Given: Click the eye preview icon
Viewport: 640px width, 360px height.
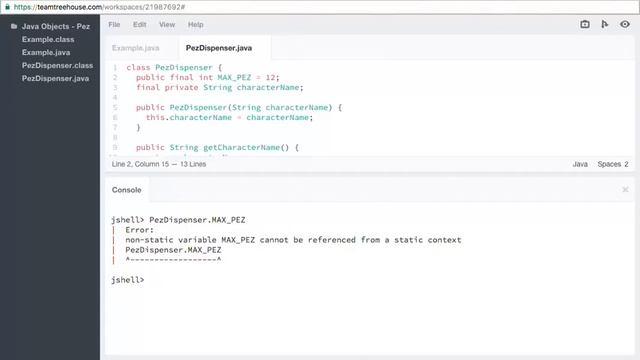Looking at the screenshot, I should click(624, 24).
